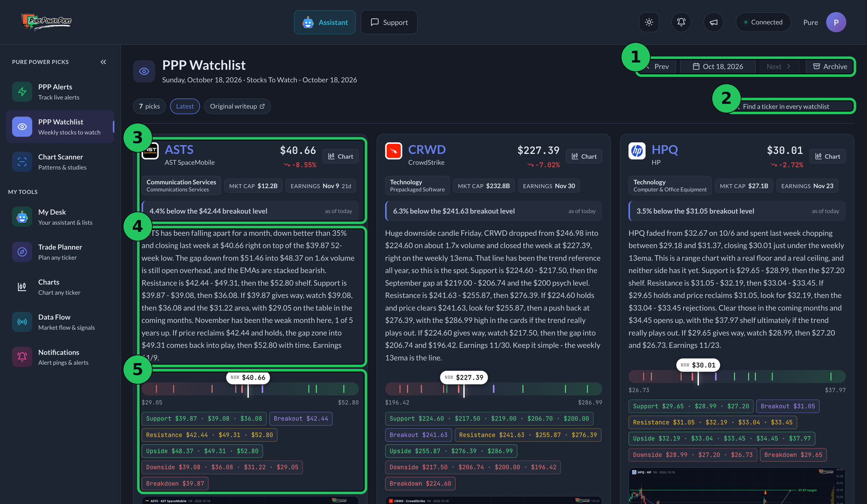Click the Pure Power Picks logo
The height and width of the screenshot is (504, 867).
pos(47,22)
